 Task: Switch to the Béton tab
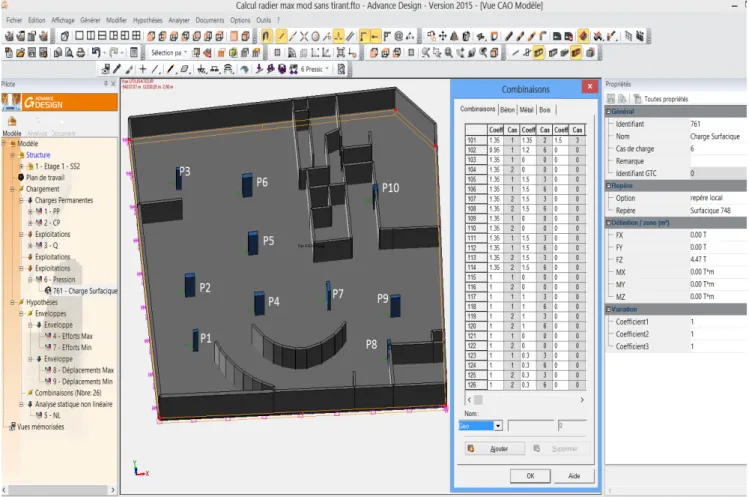pyautogui.click(x=507, y=110)
